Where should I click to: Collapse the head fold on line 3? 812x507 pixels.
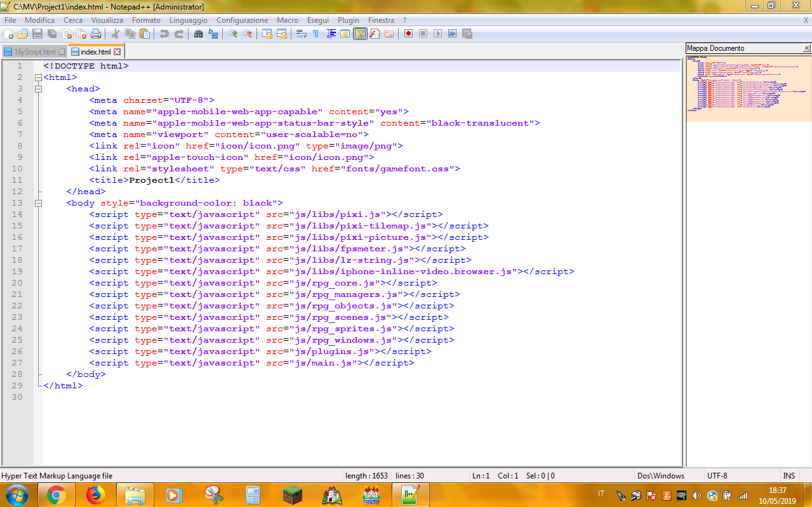[38, 89]
